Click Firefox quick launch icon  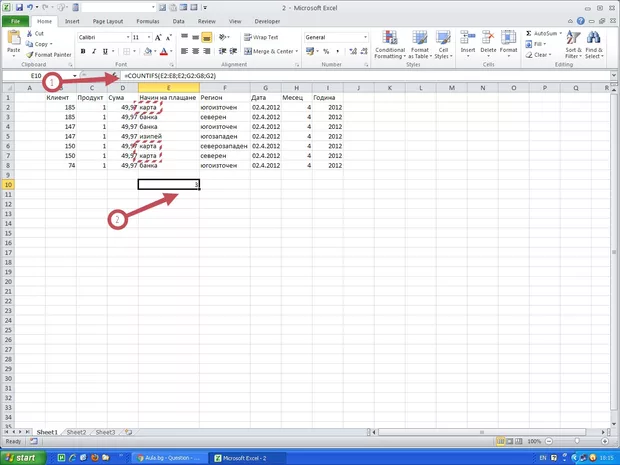coord(95,458)
